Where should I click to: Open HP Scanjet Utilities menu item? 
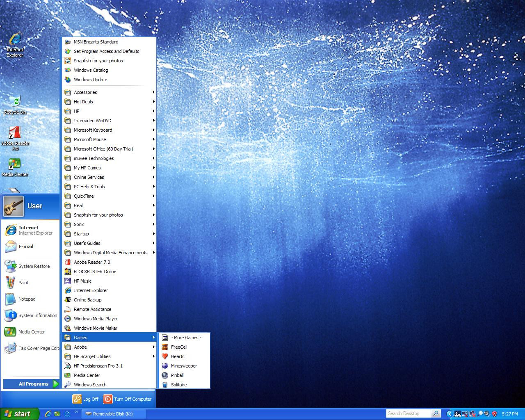click(x=109, y=356)
